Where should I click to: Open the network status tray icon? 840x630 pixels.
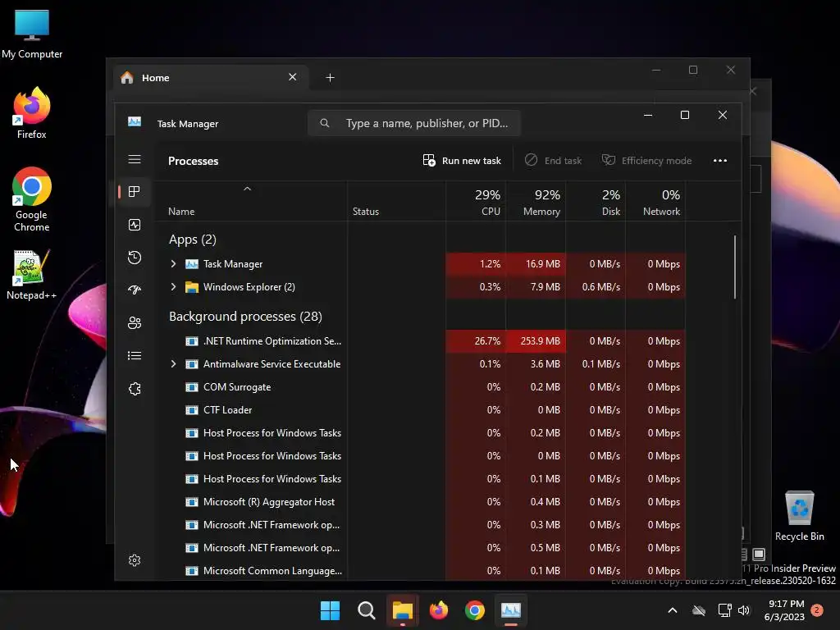[x=725, y=610]
